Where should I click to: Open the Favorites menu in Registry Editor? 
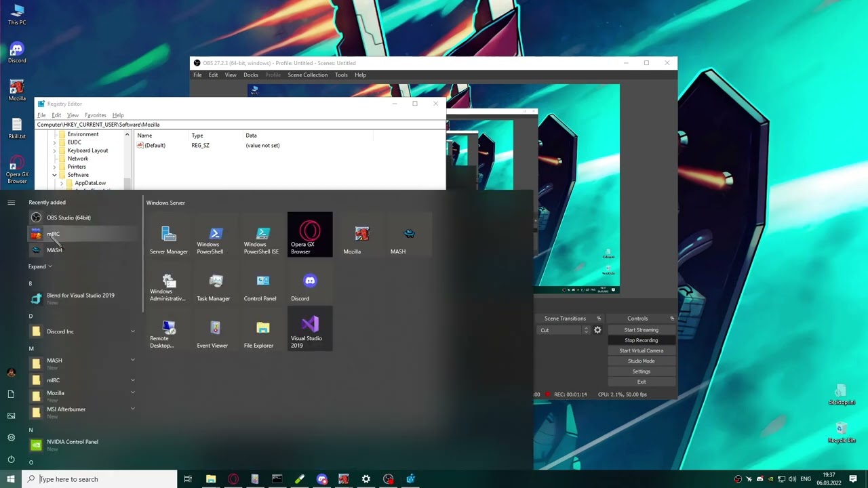point(95,115)
